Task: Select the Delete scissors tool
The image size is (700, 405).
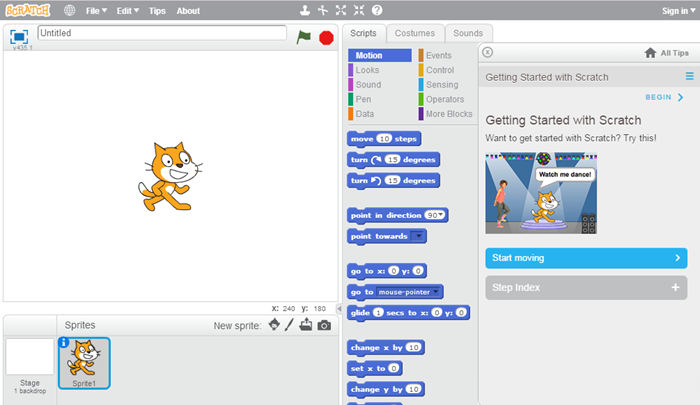Action: pos(323,10)
